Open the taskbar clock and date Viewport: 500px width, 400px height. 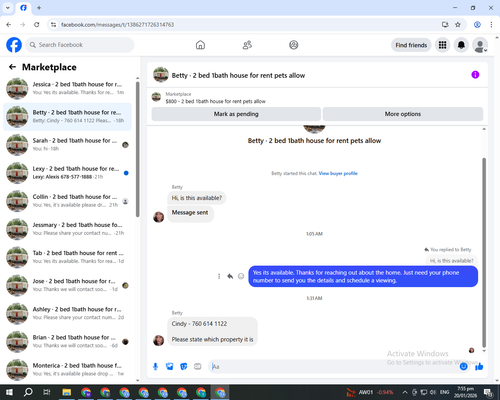(465, 392)
